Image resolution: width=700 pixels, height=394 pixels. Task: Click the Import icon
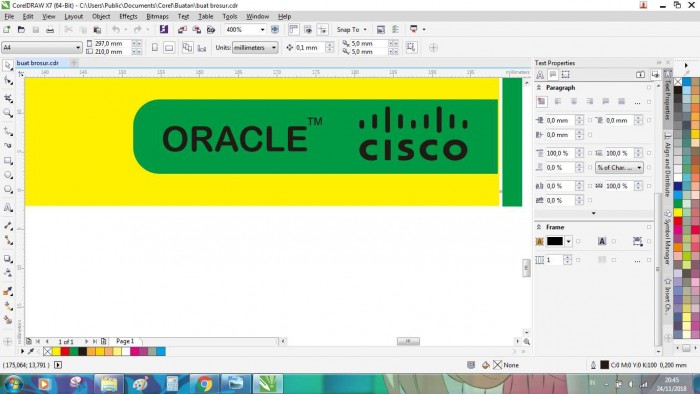pos(182,29)
